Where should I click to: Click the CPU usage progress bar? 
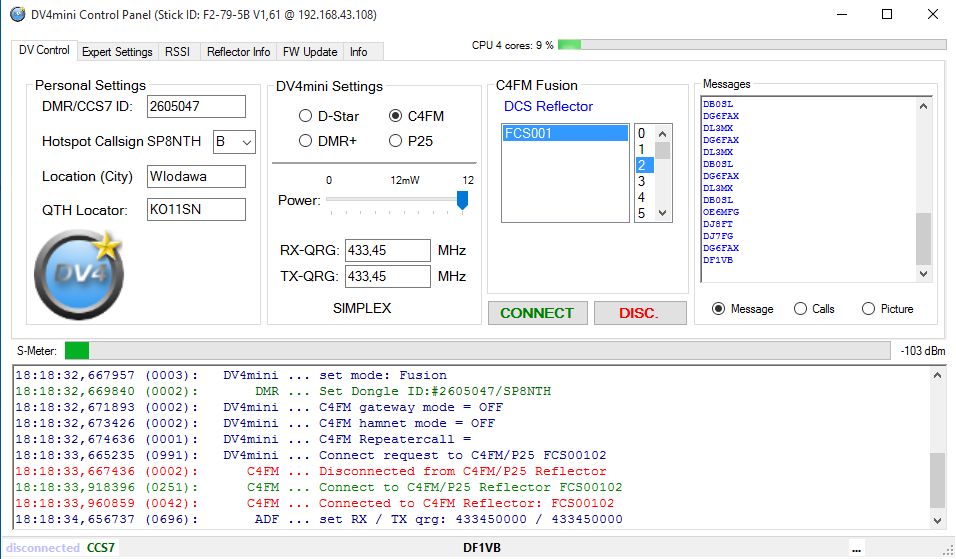pyautogui.click(x=752, y=45)
